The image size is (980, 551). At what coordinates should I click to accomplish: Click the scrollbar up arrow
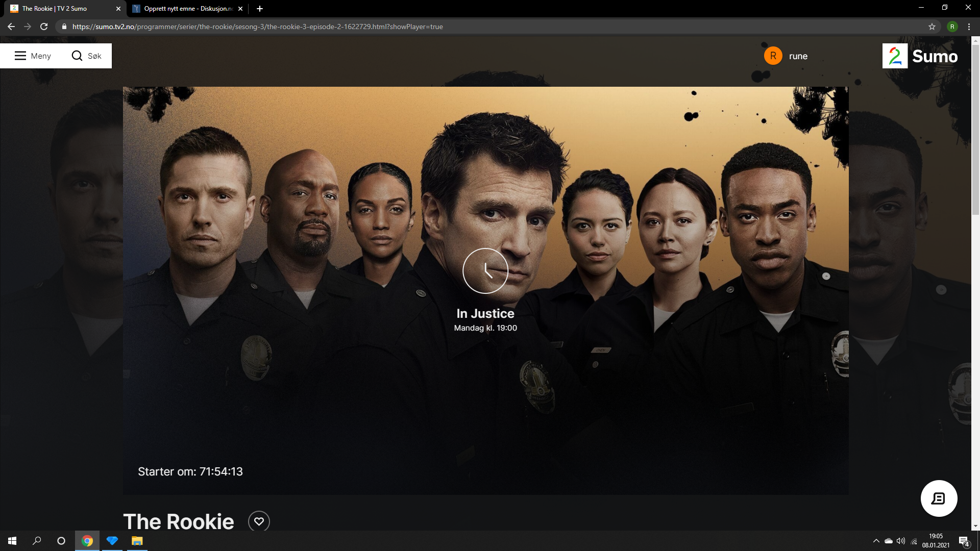pos(975,40)
